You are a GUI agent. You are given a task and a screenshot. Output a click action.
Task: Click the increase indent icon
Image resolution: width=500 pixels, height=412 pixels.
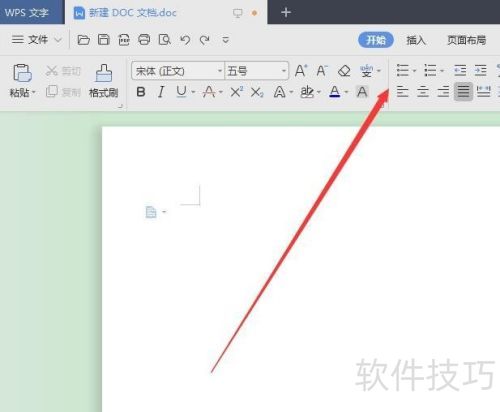click(481, 71)
